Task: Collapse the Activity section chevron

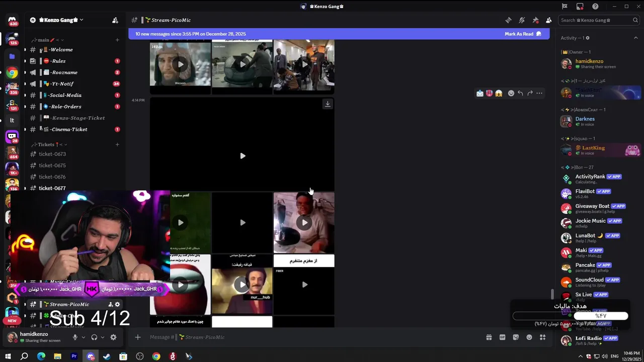Action: [x=635, y=38]
